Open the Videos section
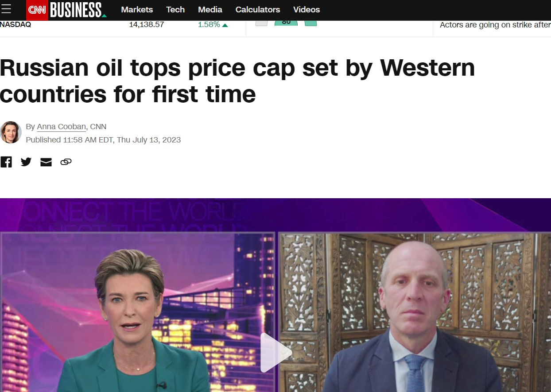This screenshot has height=392, width=551. coord(307,9)
